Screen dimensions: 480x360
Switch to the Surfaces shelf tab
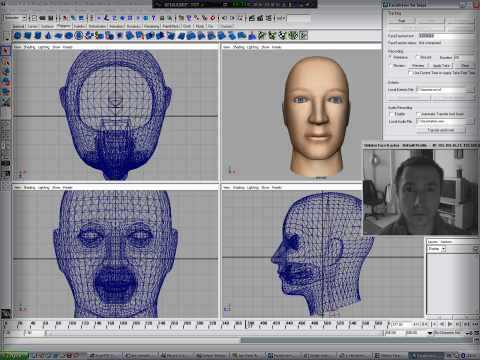(47, 26)
